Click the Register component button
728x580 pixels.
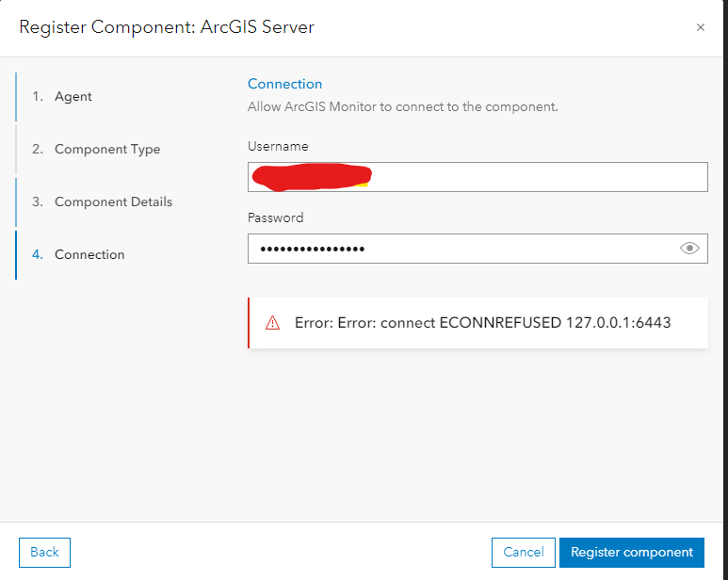click(x=631, y=553)
